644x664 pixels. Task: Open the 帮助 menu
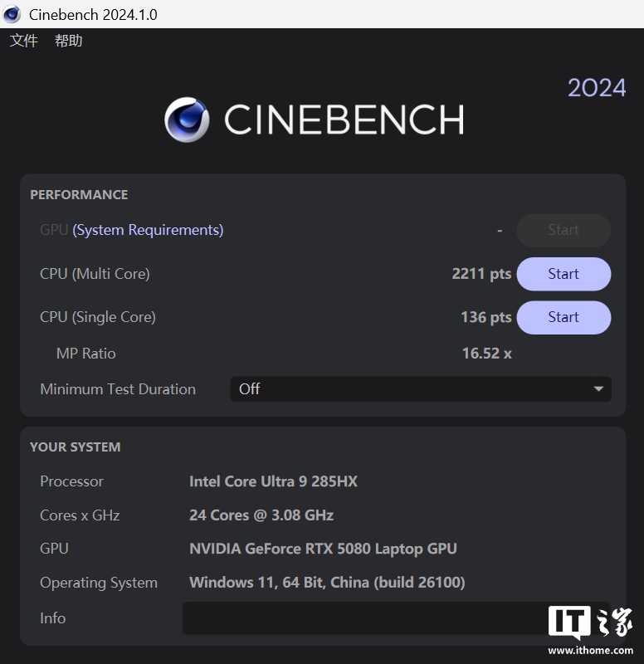69,41
